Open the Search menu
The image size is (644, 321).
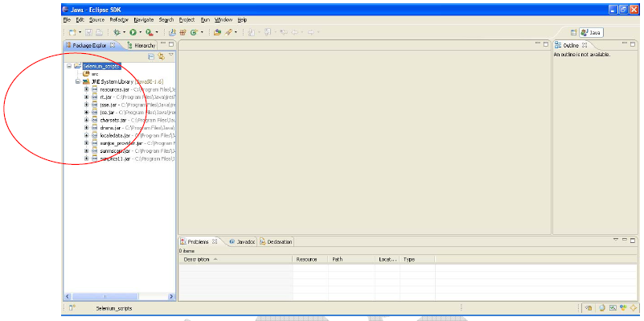pos(166,20)
